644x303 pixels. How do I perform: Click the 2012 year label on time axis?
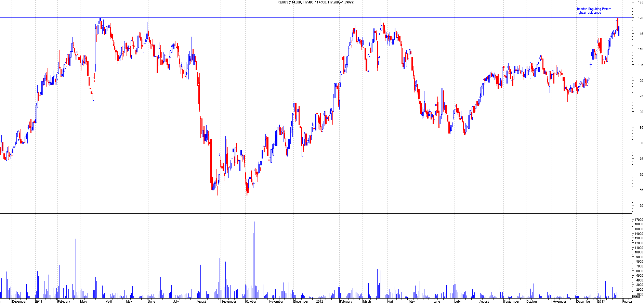point(319,301)
